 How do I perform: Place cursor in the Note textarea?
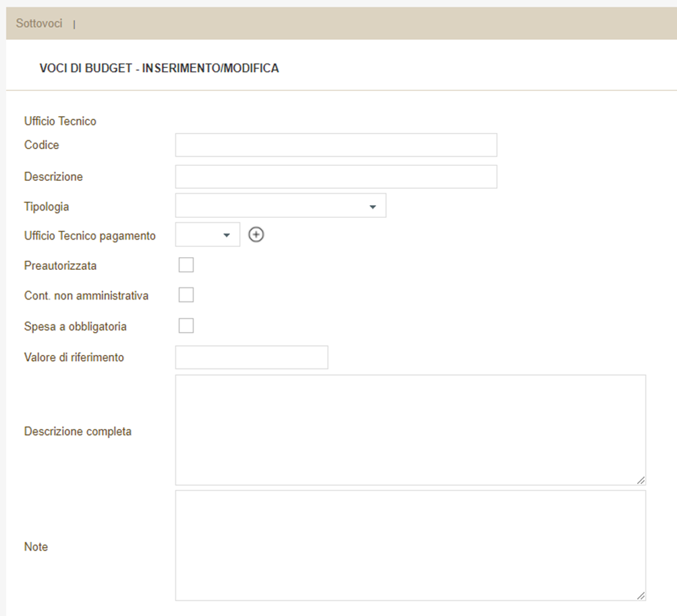[x=410, y=545]
